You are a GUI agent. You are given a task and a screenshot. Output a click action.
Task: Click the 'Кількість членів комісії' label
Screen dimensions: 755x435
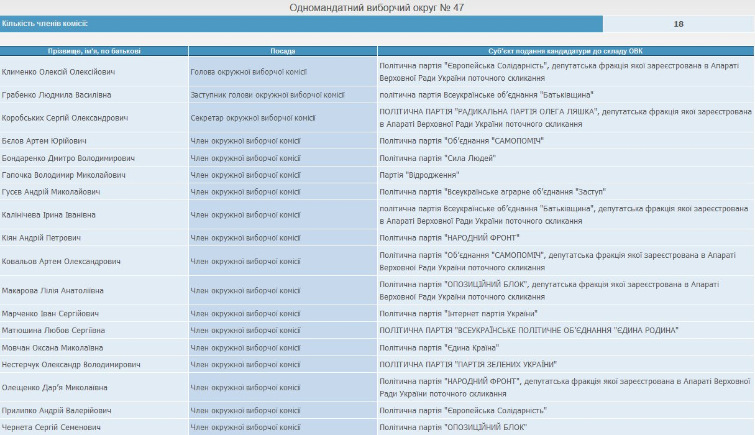click(40, 23)
